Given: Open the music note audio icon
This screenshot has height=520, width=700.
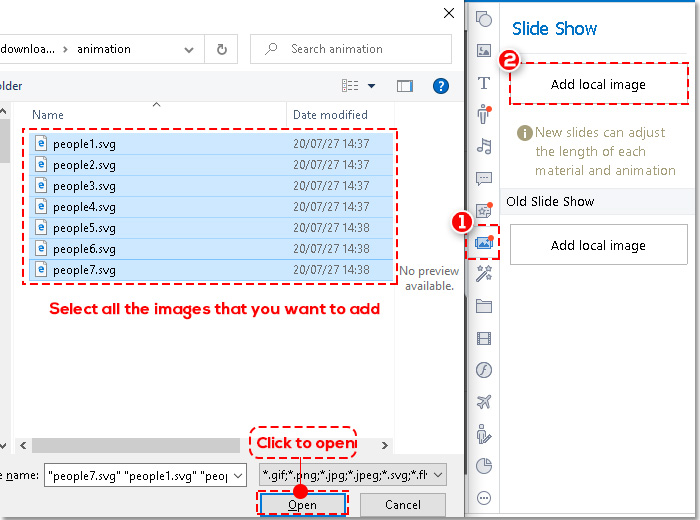Looking at the screenshot, I should [x=484, y=146].
